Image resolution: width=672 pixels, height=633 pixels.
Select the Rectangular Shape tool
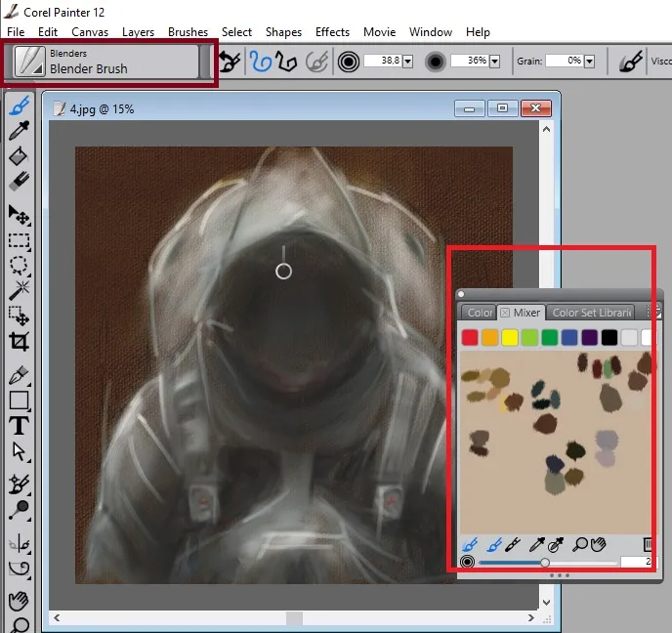(x=19, y=401)
